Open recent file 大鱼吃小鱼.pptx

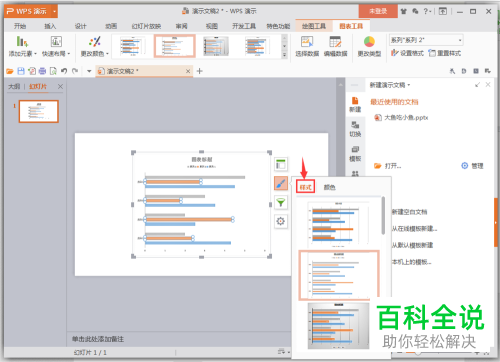pyautogui.click(x=401, y=118)
